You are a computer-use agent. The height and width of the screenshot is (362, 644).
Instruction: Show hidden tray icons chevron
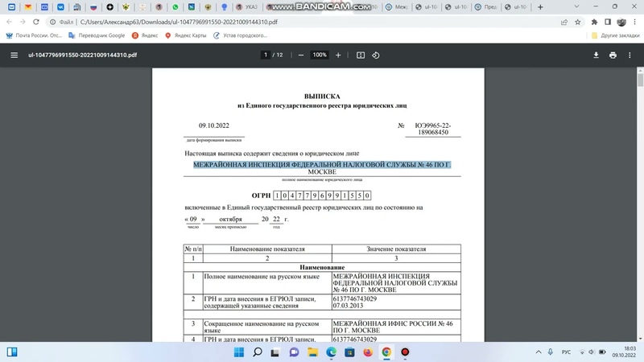tap(539, 352)
